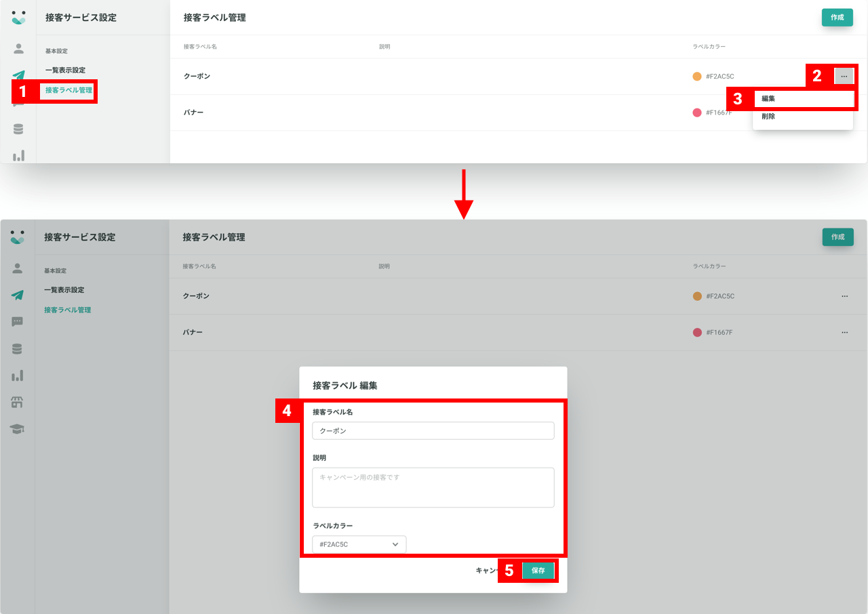
Task: Click ラベルカラー column header in upper screenshot
Action: [x=709, y=47]
